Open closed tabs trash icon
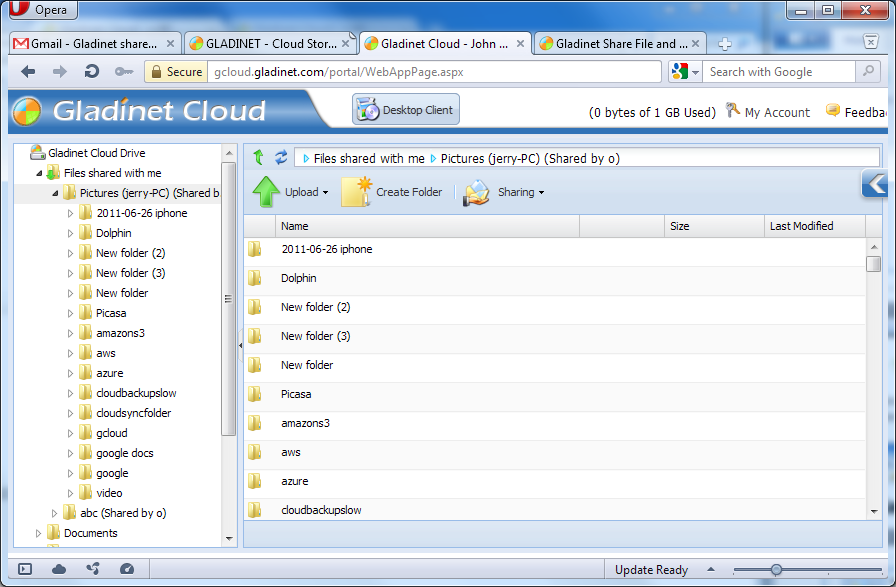This screenshot has height=587, width=896. tap(870, 42)
